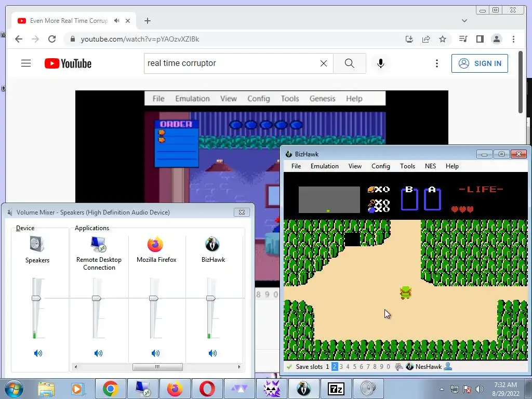Toggle Chrome side panel
Image resolution: width=532 pixels, height=399 pixels.
tap(480, 39)
